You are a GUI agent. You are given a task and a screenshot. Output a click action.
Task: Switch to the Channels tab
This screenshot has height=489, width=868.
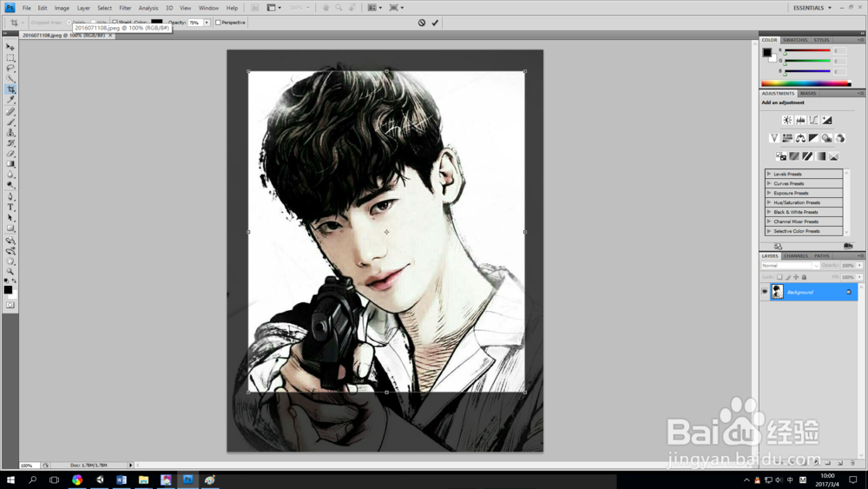point(795,256)
